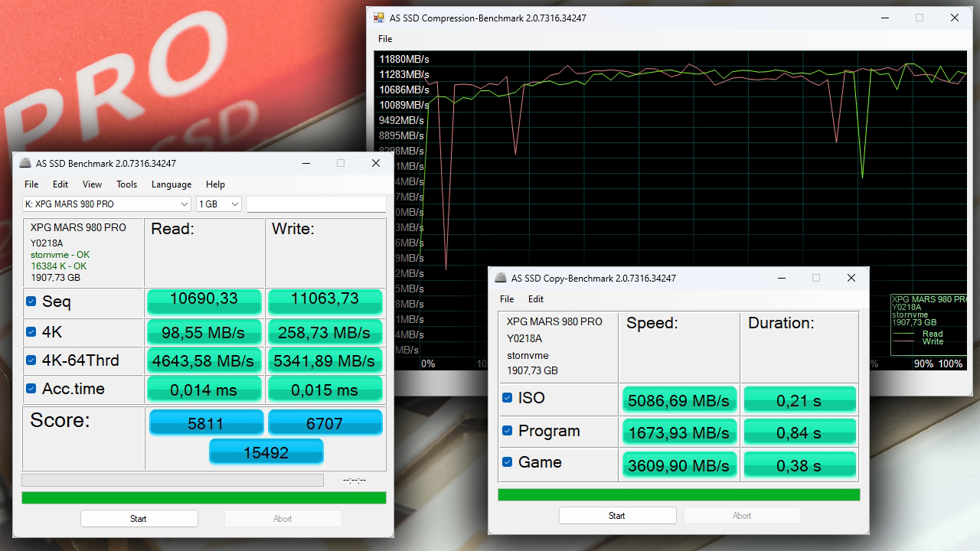Click Start in the AS SSD Benchmark window
This screenshot has height=551, width=980.
(139, 519)
